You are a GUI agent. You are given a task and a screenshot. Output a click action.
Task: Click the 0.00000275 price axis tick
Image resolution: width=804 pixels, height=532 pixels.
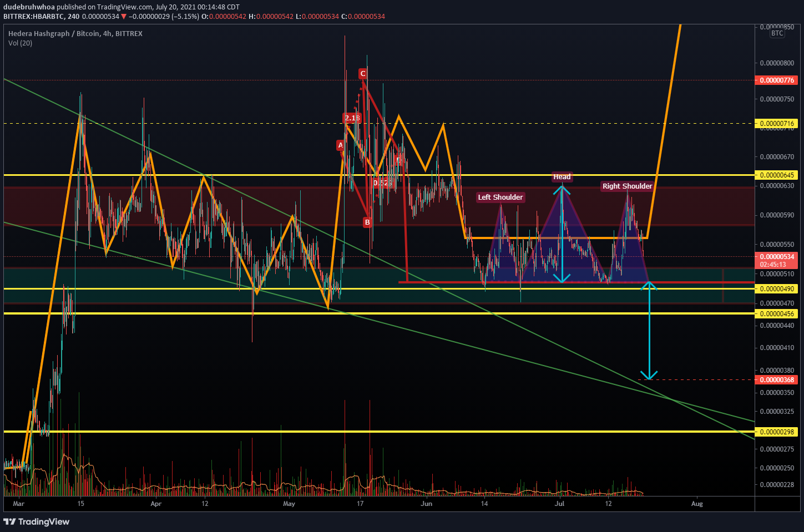point(777,449)
